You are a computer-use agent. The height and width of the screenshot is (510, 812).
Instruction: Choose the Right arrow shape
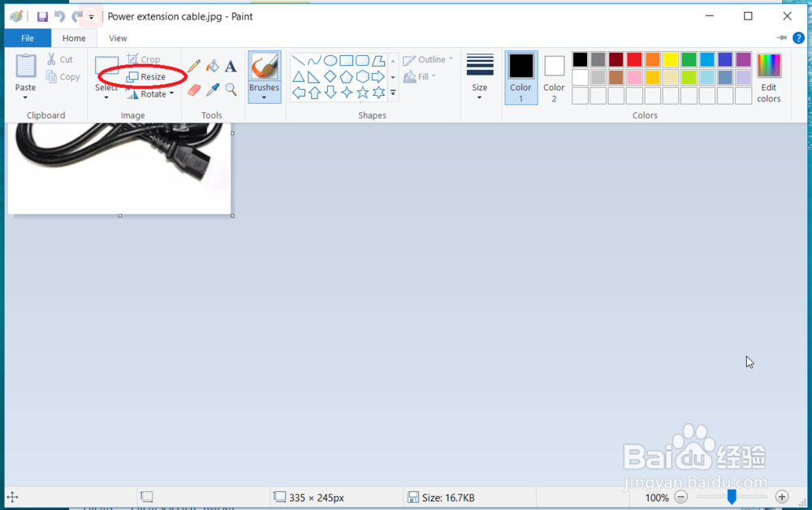(378, 76)
